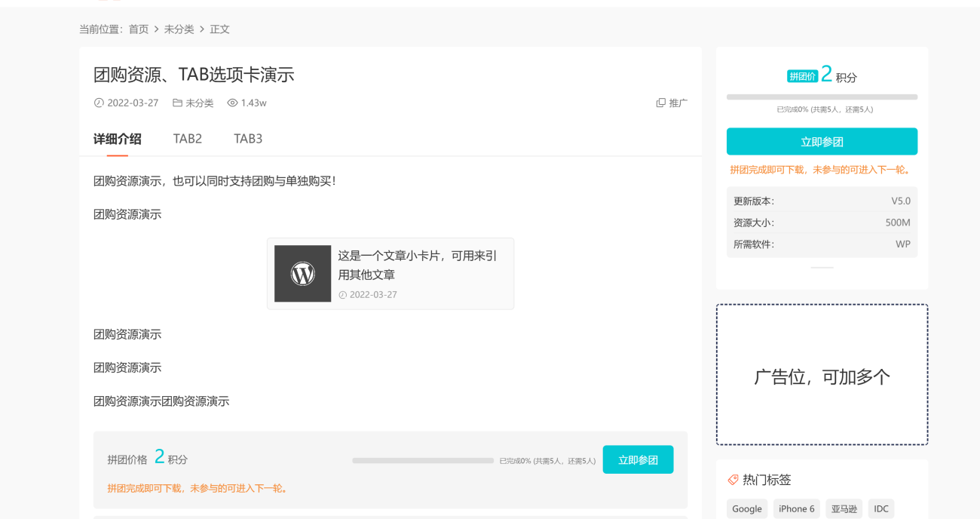Switch to the TAB3 tab
Screen dimensions: 980x519
pos(248,139)
